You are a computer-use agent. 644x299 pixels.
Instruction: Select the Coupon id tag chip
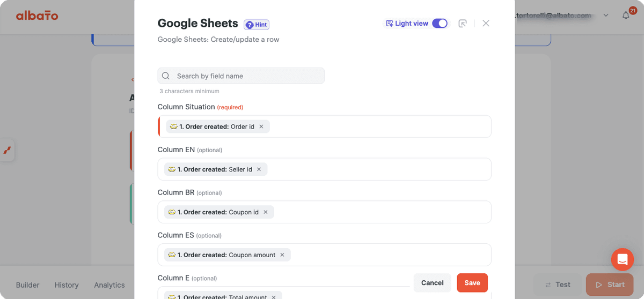[x=219, y=212]
